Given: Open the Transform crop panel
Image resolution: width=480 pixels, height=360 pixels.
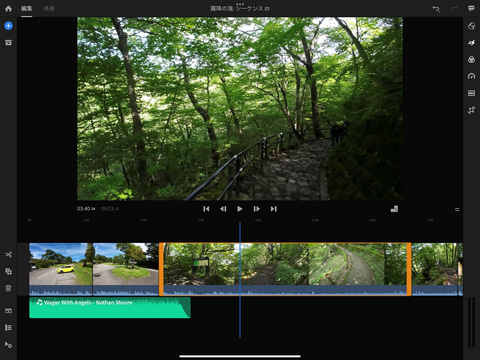Looking at the screenshot, I should click(471, 110).
